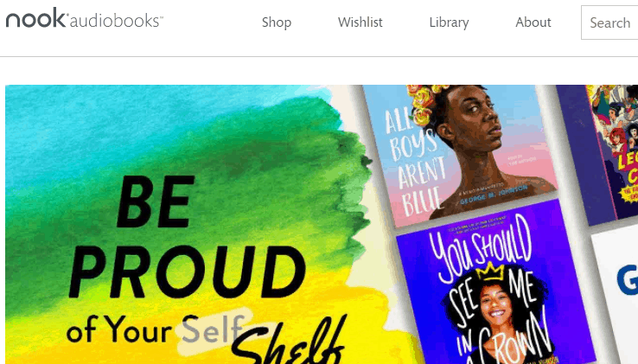Go to the Wishlist page

click(x=360, y=22)
